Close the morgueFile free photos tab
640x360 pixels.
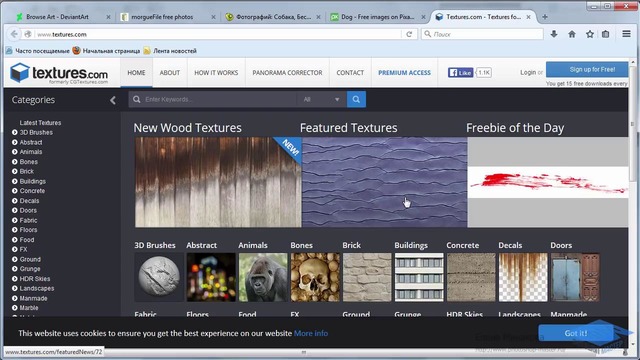coord(213,17)
